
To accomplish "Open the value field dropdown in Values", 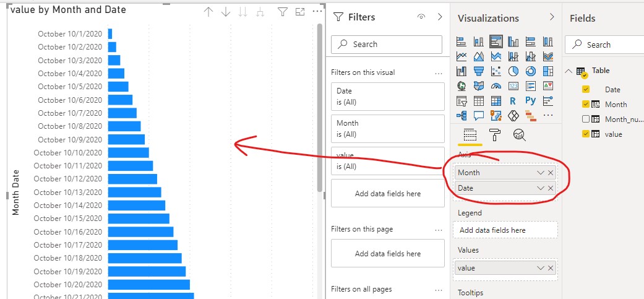I will click(x=541, y=268).
